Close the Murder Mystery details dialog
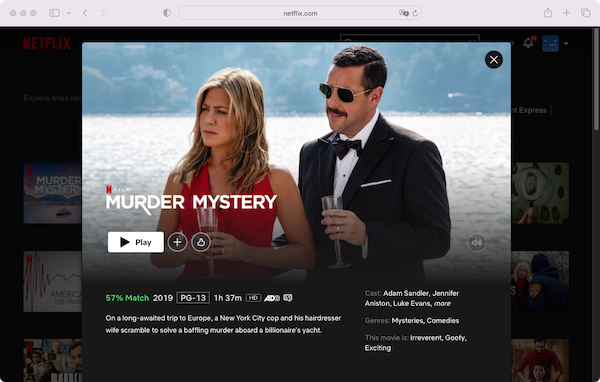This screenshot has height=382, width=600. pos(494,60)
